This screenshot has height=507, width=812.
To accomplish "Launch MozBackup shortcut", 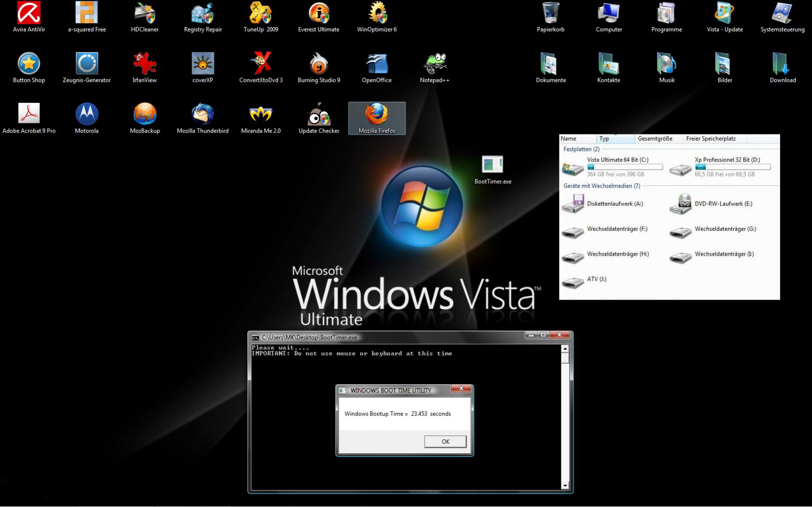I will tap(145, 118).
